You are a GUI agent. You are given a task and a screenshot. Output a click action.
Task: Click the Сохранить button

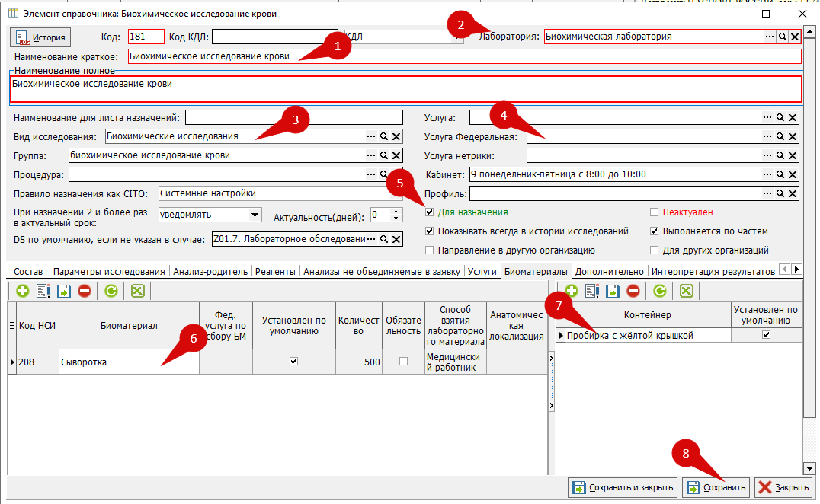[717, 487]
